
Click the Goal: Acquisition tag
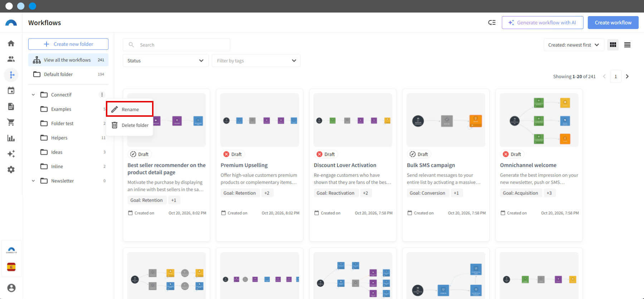521,193
